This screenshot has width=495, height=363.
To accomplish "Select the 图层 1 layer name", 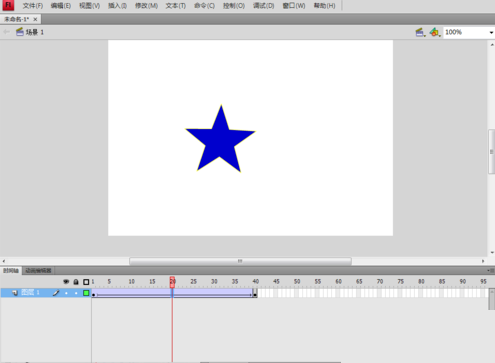I will click(x=30, y=293).
